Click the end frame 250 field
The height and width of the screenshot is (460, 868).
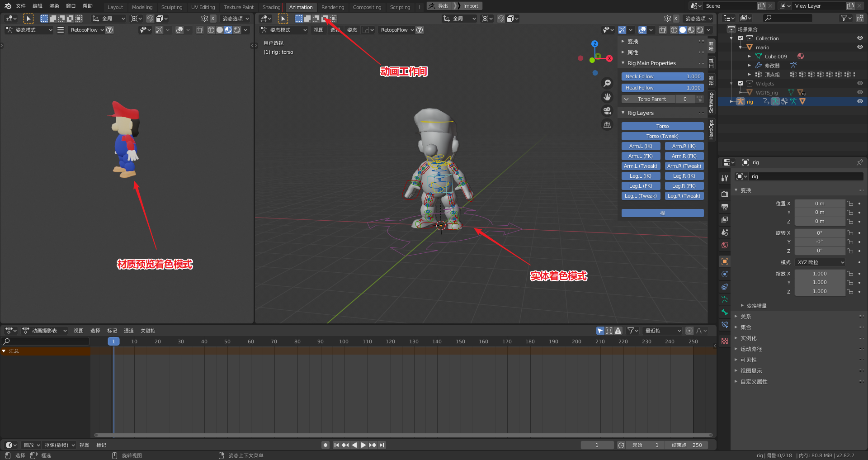pos(687,445)
